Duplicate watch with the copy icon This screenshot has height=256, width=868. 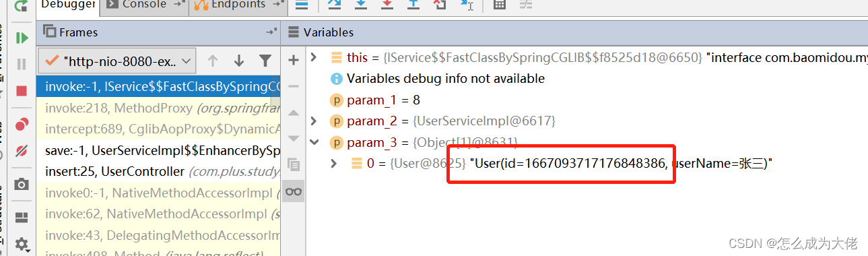click(294, 164)
